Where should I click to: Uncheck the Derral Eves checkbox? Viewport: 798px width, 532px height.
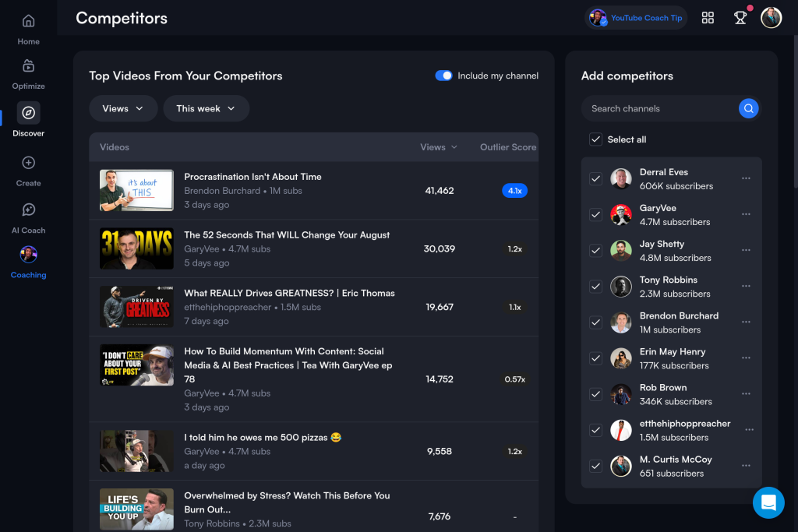(x=595, y=179)
